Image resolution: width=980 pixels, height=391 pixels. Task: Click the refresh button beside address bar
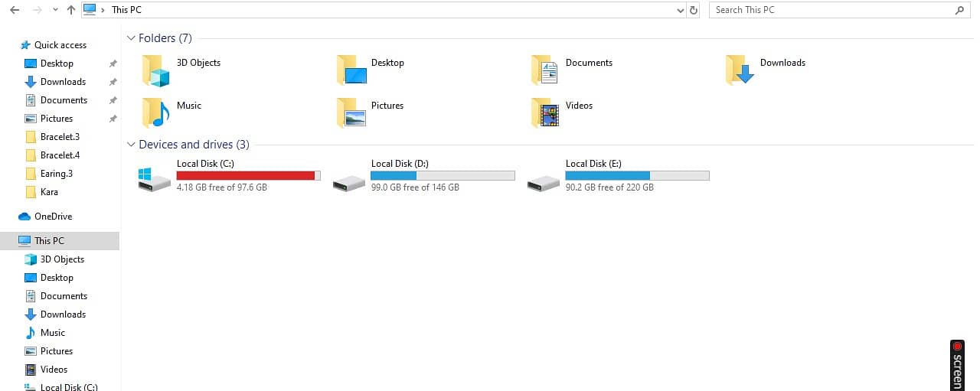(x=694, y=10)
